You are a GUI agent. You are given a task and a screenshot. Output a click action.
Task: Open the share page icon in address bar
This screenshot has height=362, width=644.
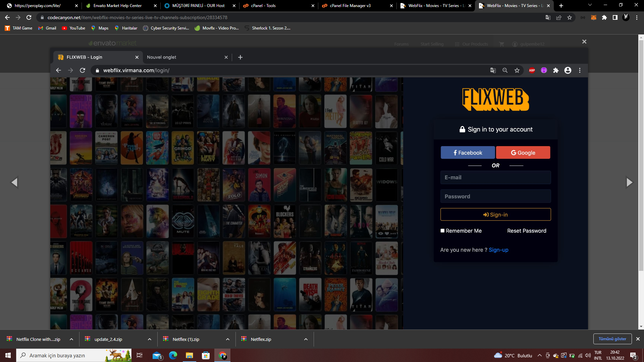point(559,17)
